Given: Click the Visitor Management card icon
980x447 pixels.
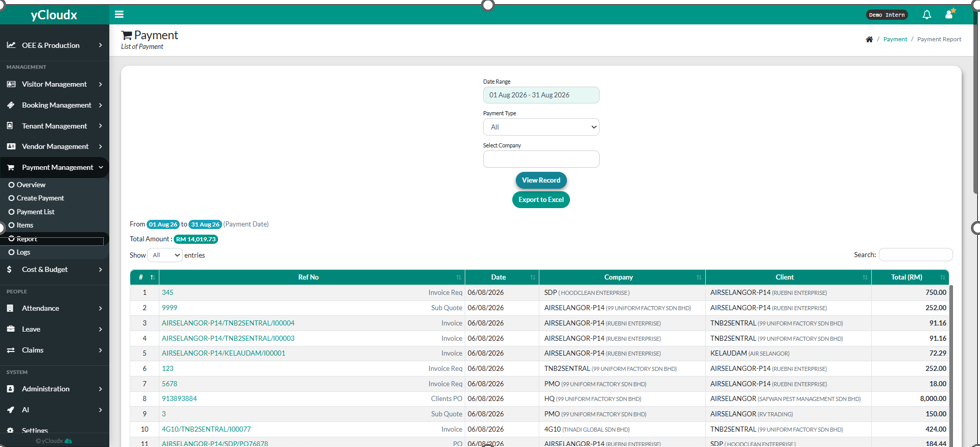Looking at the screenshot, I should pos(11,84).
